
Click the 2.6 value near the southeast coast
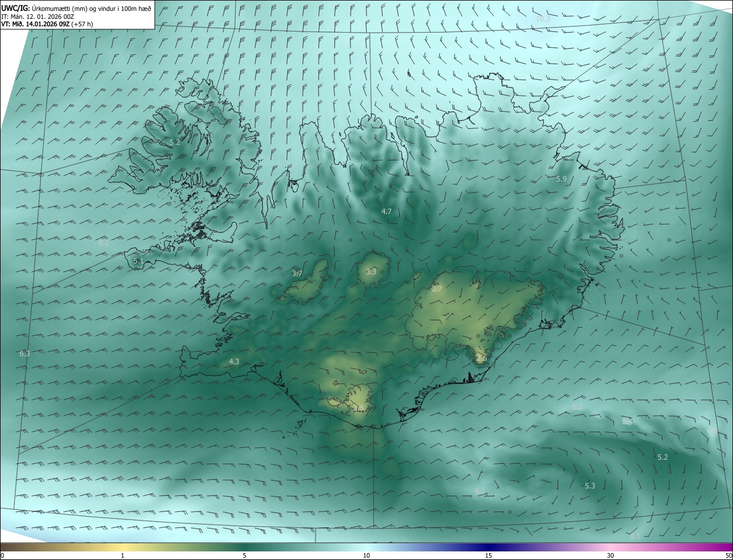482,358
